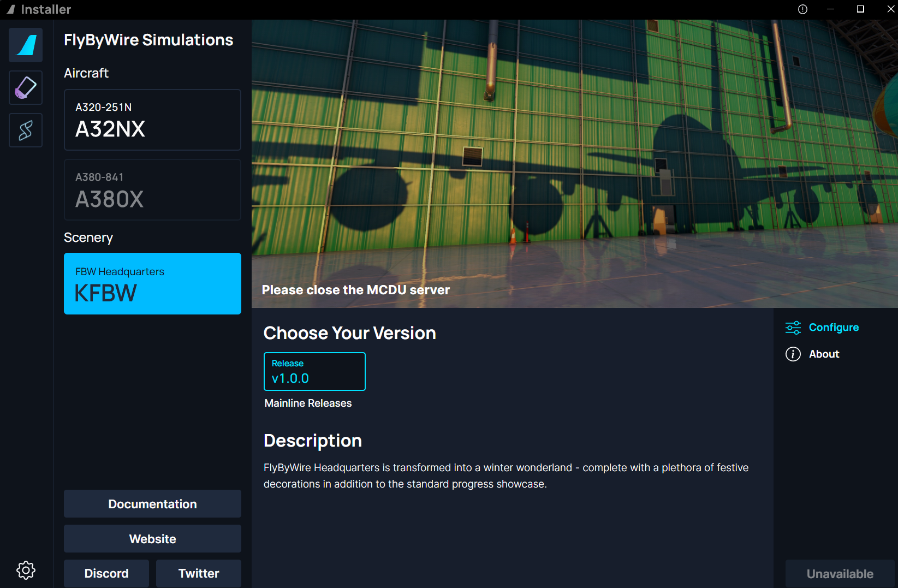Open the settings gear icon
Viewport: 898px width, 588px height.
pos(26,570)
